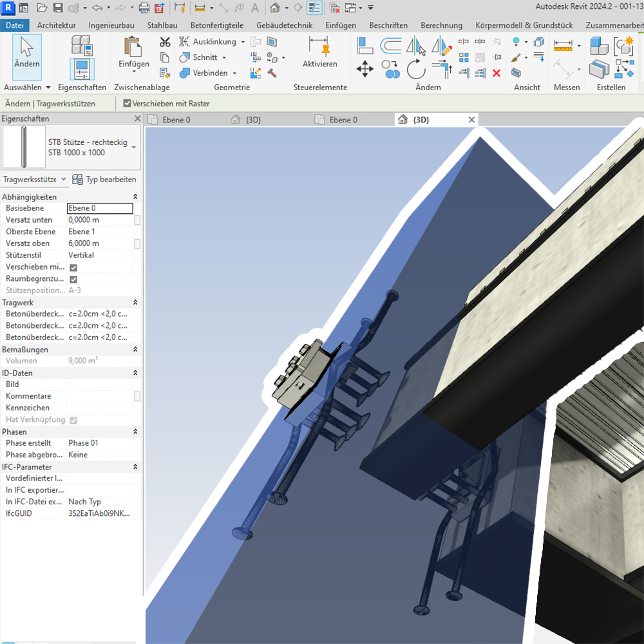Click the 'Versatz oben' value 6,0000 m
644x644 pixels.
[100, 243]
